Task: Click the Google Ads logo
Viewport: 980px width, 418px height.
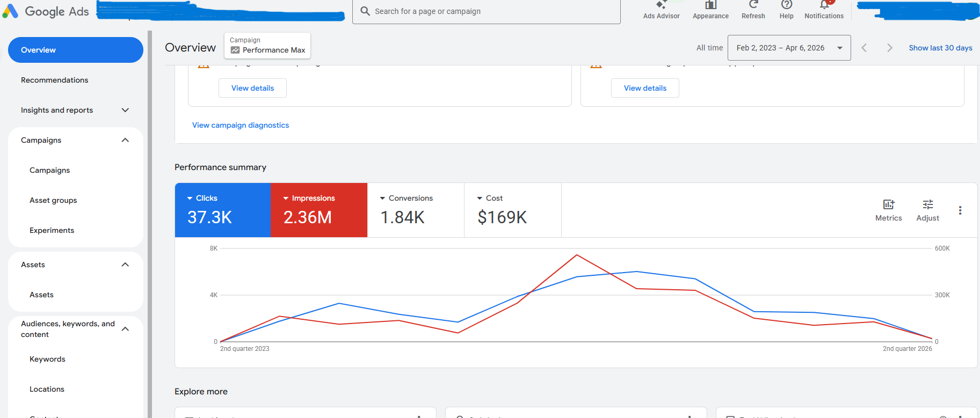Action: pyautogui.click(x=46, y=11)
